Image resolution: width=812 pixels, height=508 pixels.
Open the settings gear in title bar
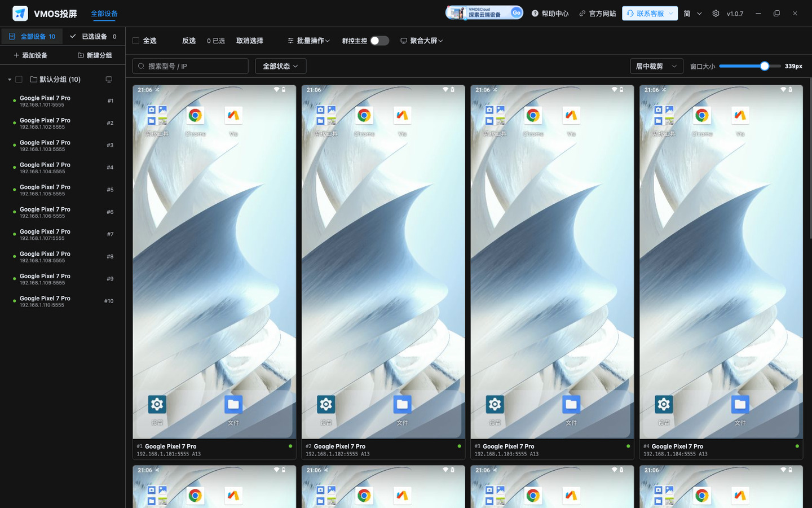[716, 13]
